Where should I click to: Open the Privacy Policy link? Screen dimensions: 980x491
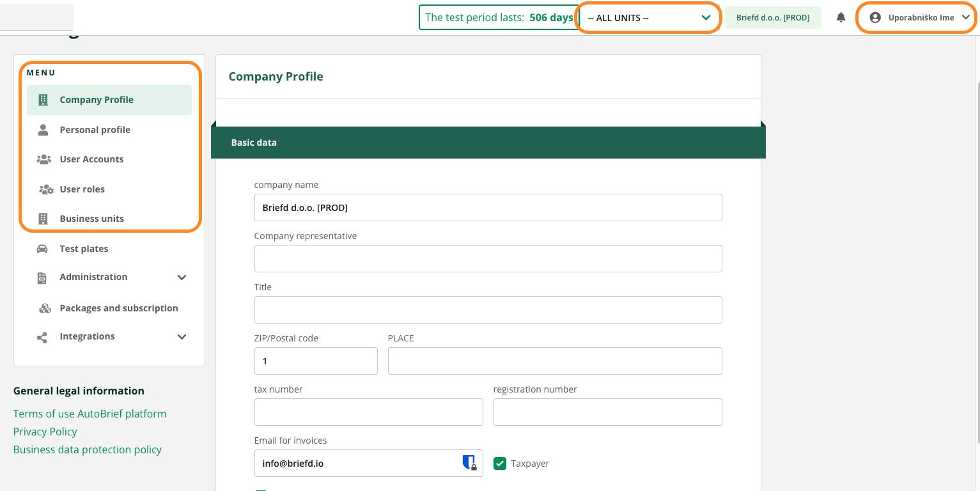tap(45, 432)
